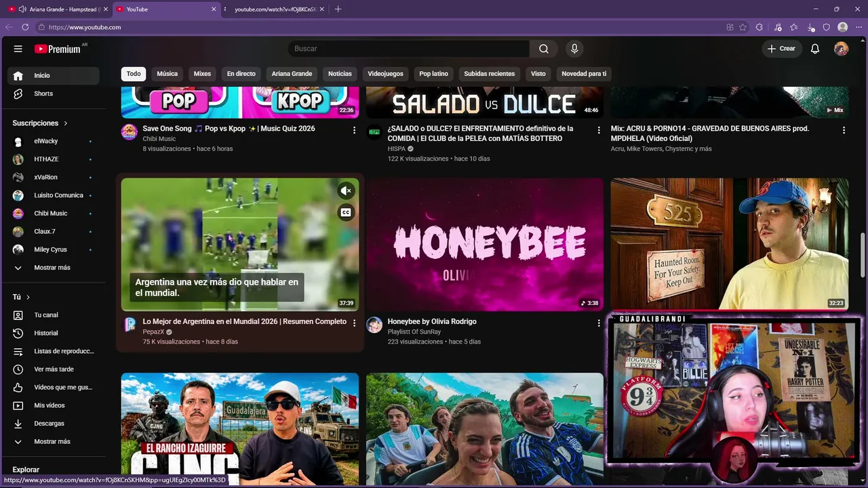Open more options for Honeybee video
This screenshot has width=868, height=488.
click(x=599, y=323)
